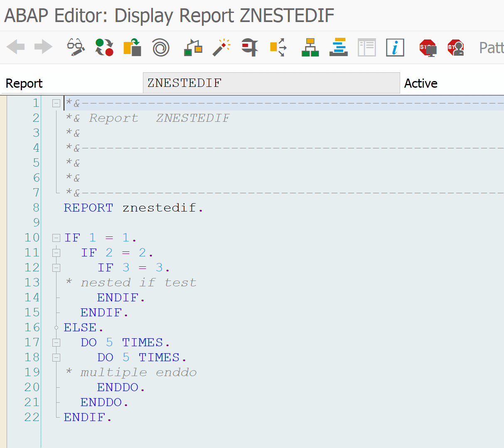
Task: Set a session breakpoint with the stop icon
Action: [428, 47]
